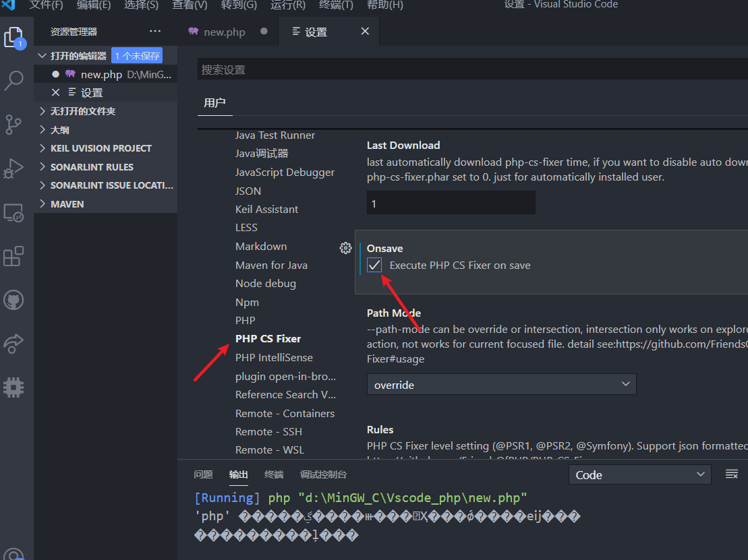Click the 1 个未保存 badge
Viewport: 748px width, 560px height.
click(137, 56)
